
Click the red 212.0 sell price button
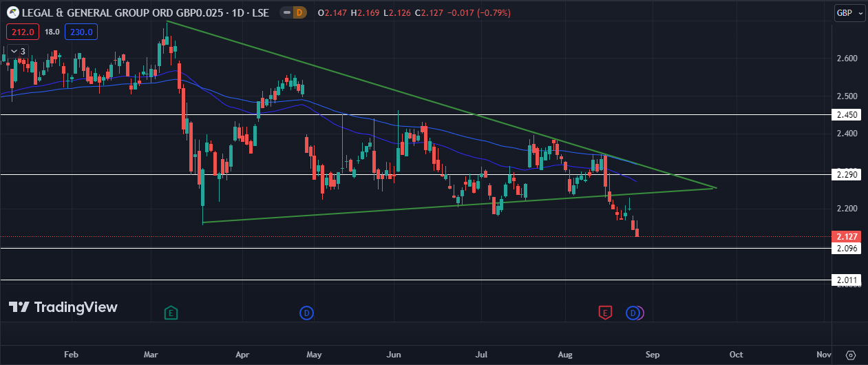22,31
